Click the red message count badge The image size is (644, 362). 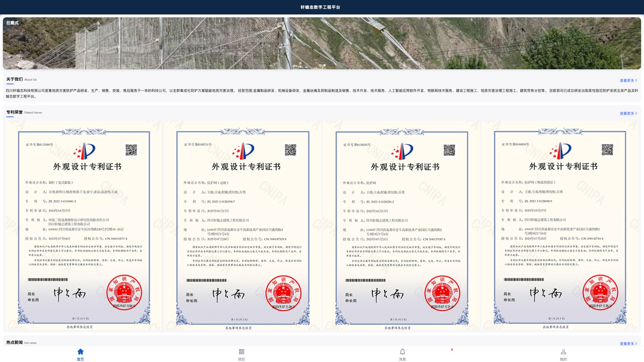(452, 350)
